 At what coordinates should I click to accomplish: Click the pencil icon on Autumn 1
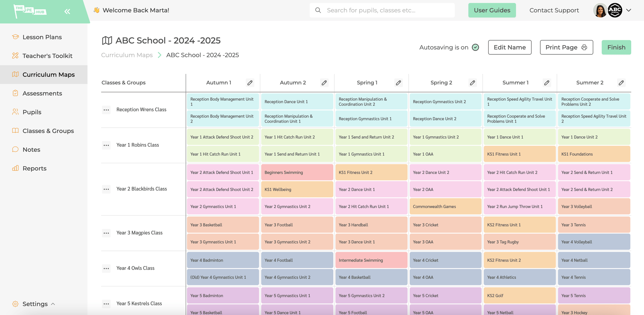(250, 82)
